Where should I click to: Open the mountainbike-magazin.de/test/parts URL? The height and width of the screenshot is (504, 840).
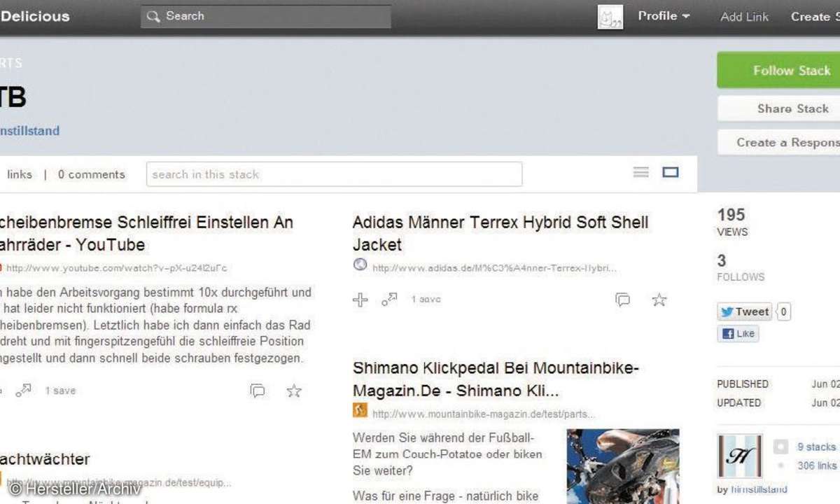tap(484, 414)
